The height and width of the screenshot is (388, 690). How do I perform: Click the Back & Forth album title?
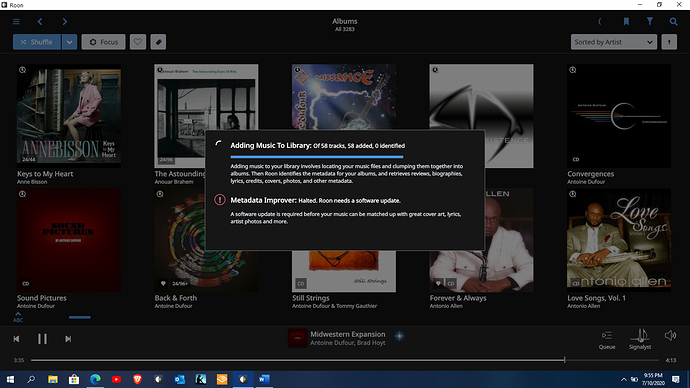pos(176,298)
